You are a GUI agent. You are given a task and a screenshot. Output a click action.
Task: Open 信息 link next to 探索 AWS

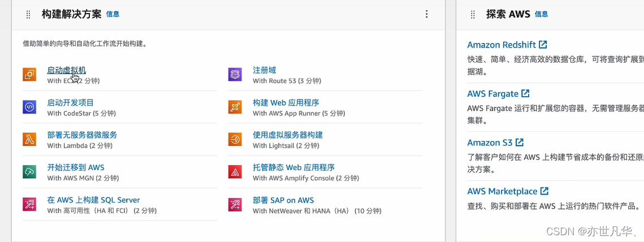click(x=541, y=14)
